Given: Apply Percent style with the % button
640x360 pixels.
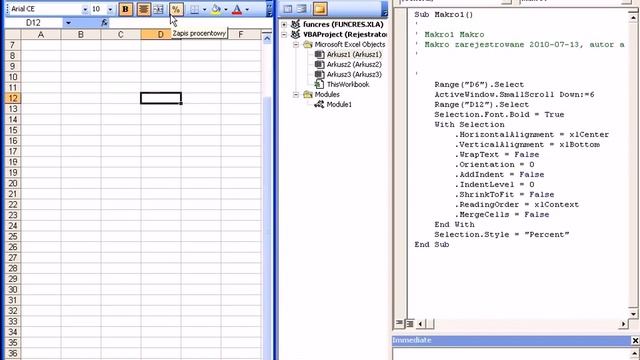Looking at the screenshot, I should [176, 9].
